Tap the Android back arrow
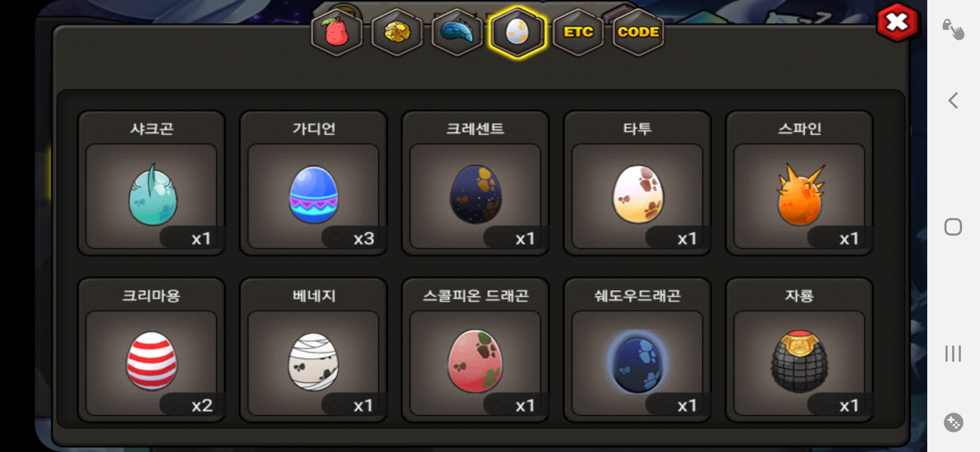 coord(953,100)
